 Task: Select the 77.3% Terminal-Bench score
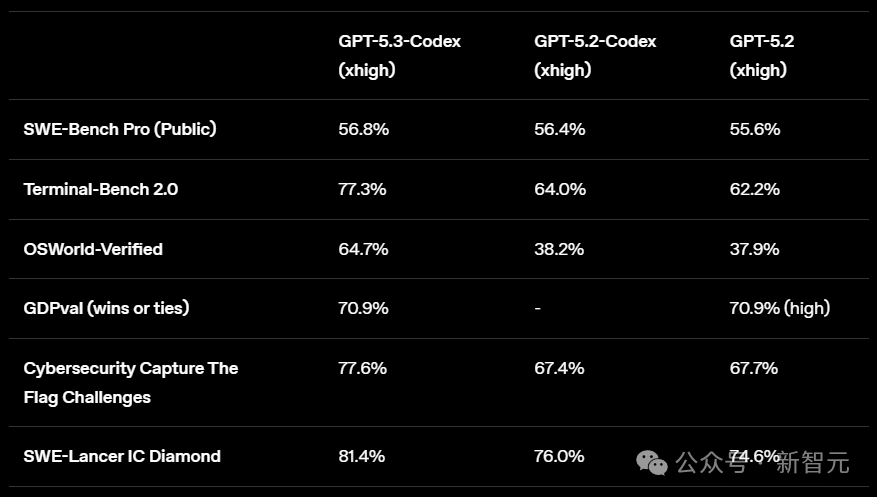pos(362,189)
